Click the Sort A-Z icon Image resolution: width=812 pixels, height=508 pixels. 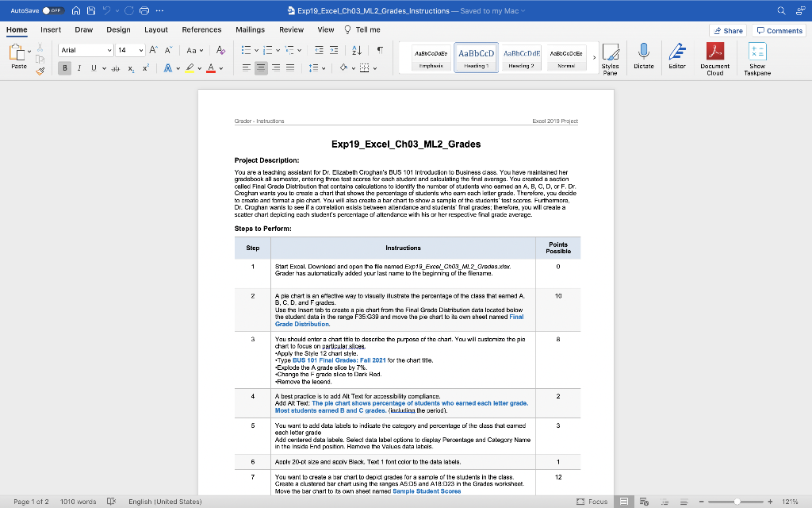coord(357,50)
